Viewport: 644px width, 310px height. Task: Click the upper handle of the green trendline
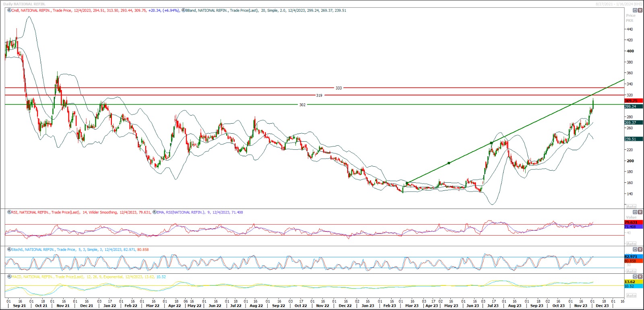pos(491,143)
